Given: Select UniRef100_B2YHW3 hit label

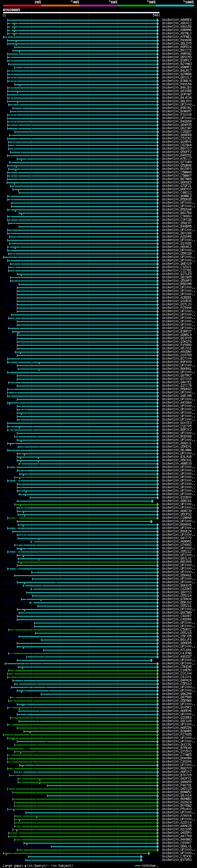Looking at the screenshot, I should coord(177,64).
